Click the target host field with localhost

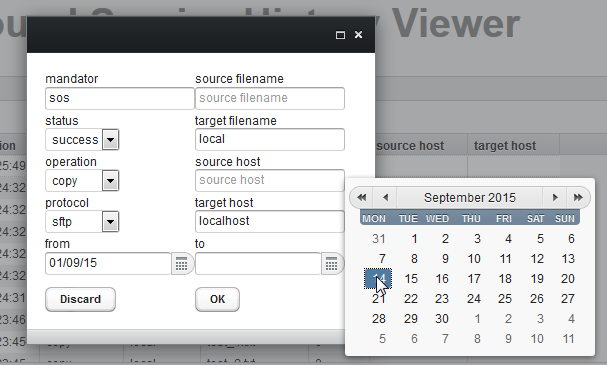(x=270, y=221)
